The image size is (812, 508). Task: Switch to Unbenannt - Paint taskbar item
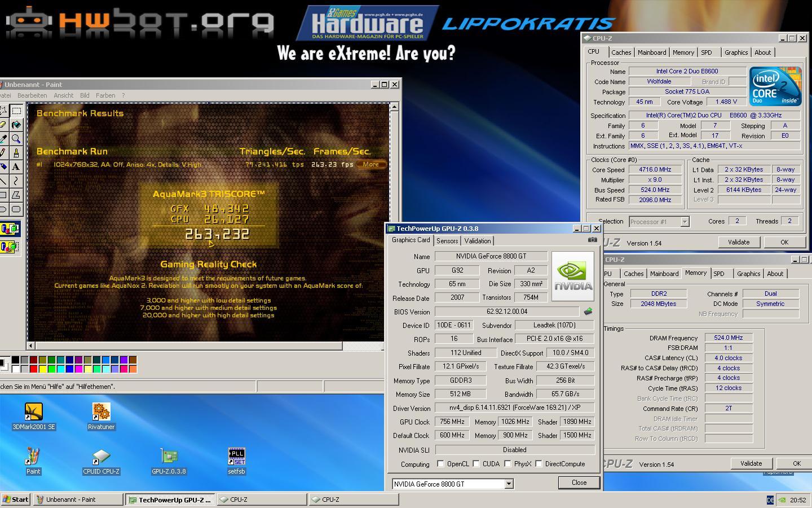pos(78,500)
